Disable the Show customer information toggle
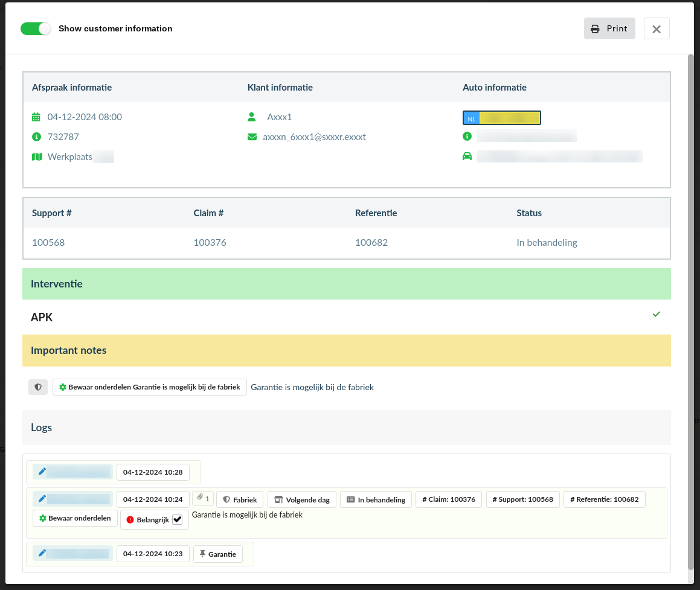700x590 pixels. click(x=36, y=28)
